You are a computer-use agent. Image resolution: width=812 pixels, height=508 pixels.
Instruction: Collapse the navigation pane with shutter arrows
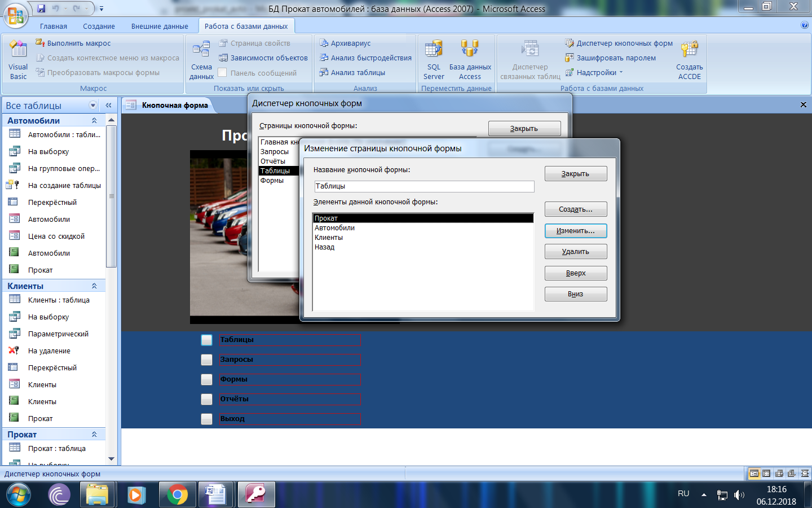tap(109, 105)
